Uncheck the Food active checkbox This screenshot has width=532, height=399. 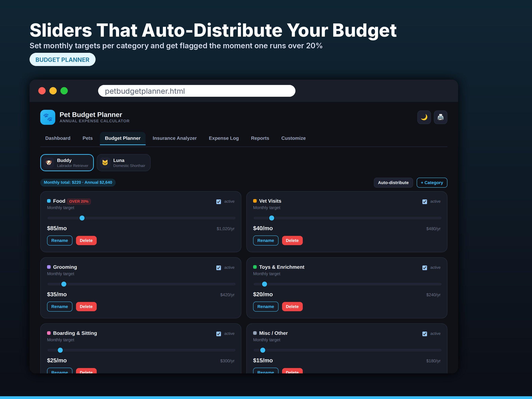tap(219, 202)
